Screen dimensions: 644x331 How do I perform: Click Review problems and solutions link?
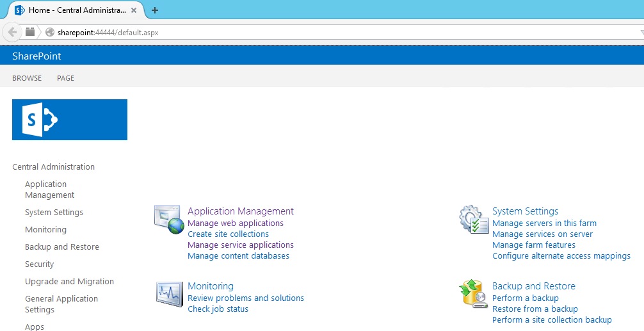246,298
